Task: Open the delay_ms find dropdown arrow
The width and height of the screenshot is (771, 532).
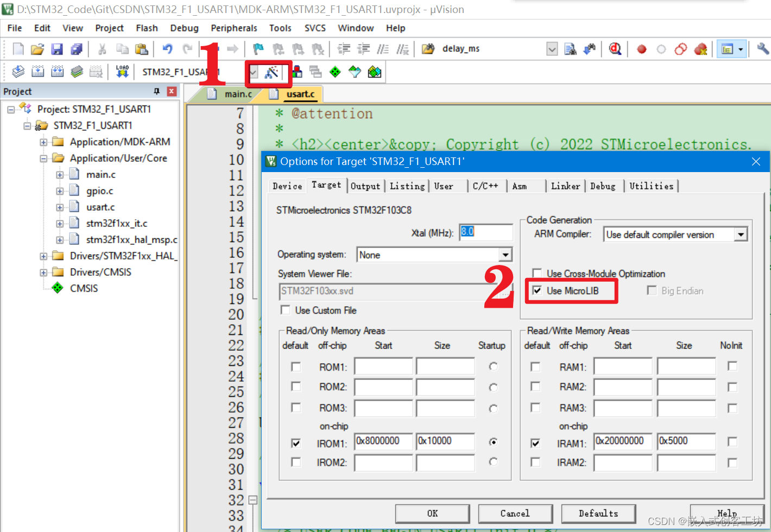Action: click(x=552, y=49)
